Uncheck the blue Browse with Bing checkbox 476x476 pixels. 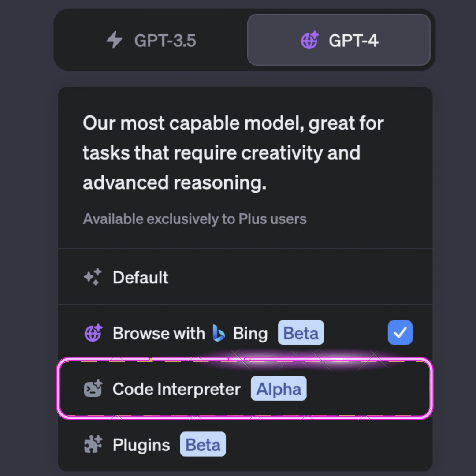tap(400, 333)
